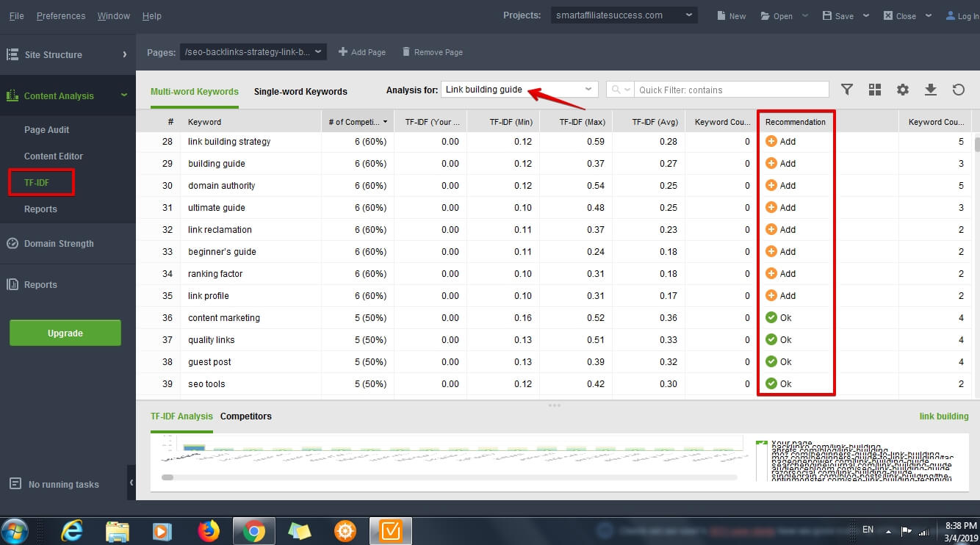This screenshot has width=980, height=545.
Task: Click the Remove Page button
Action: 431,52
